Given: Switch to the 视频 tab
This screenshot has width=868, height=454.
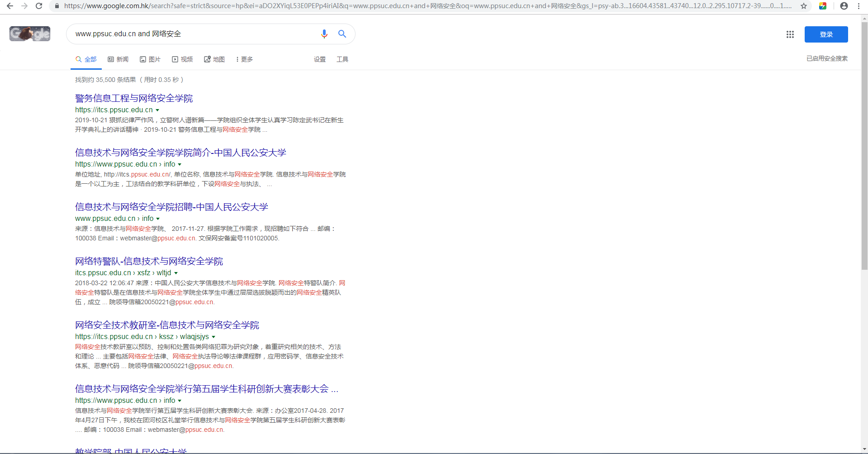Looking at the screenshot, I should click(x=182, y=59).
